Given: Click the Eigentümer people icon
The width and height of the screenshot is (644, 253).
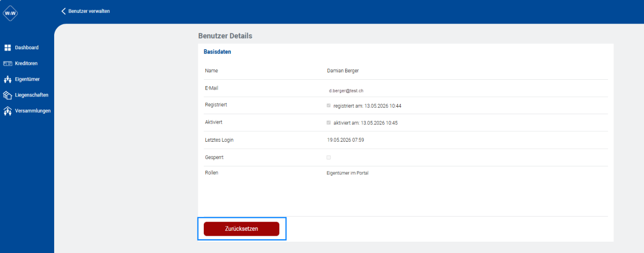Looking at the screenshot, I should (x=7, y=79).
